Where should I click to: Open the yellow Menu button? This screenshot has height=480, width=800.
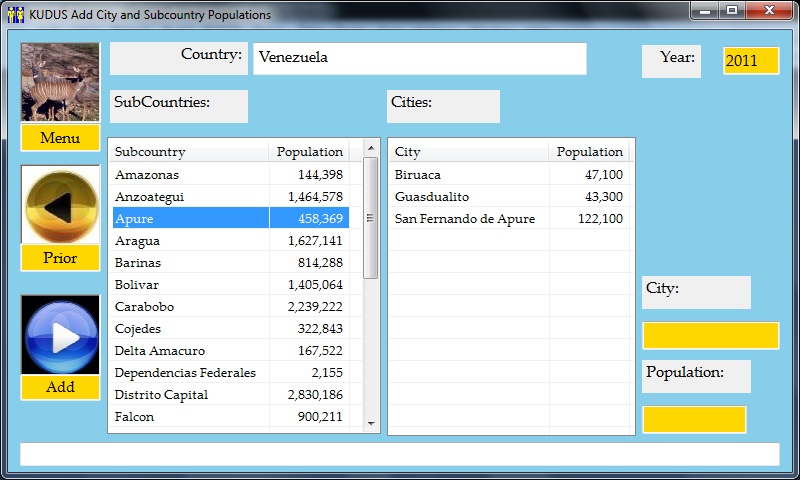click(60, 138)
